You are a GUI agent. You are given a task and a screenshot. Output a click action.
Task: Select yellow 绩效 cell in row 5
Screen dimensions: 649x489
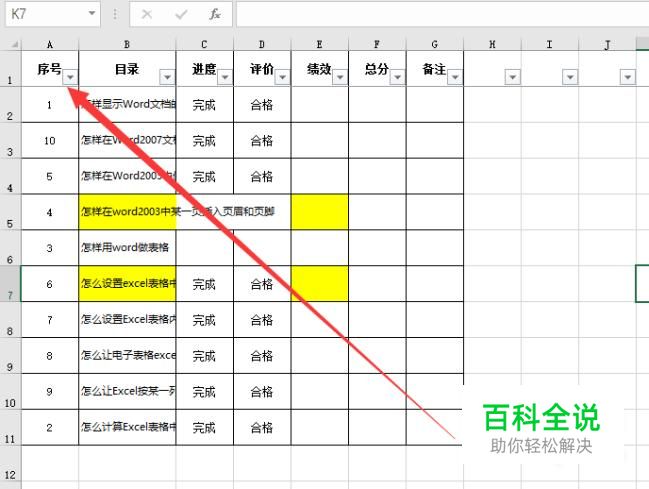coord(320,212)
